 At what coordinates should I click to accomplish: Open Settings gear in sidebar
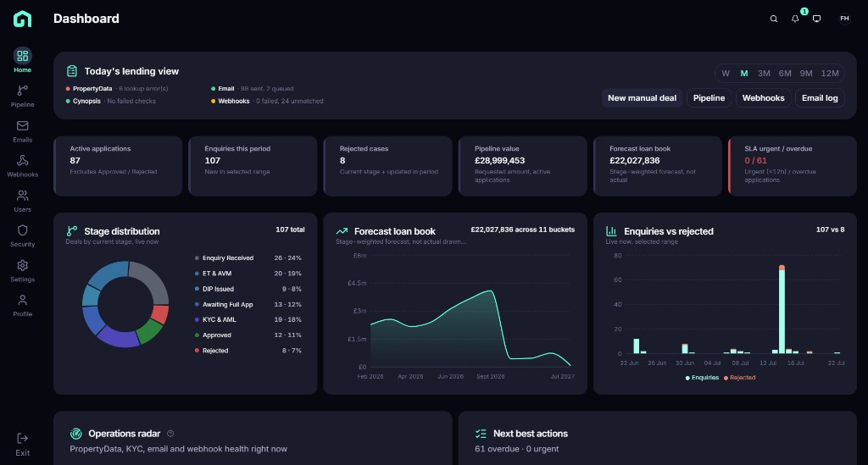[22, 265]
